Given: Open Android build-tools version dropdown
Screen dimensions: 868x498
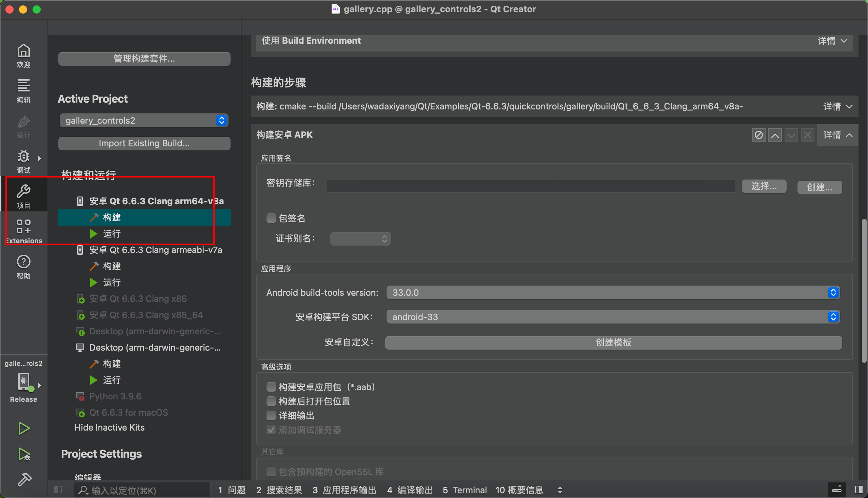Looking at the screenshot, I should [613, 292].
